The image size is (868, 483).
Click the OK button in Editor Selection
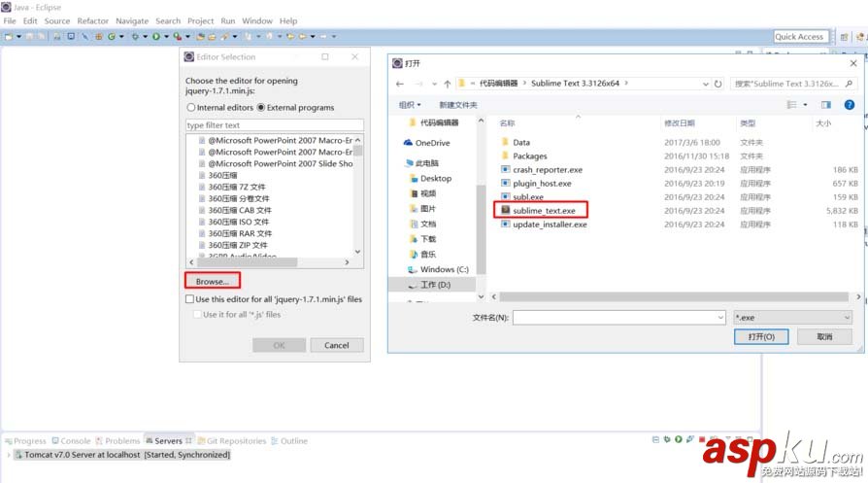click(279, 345)
